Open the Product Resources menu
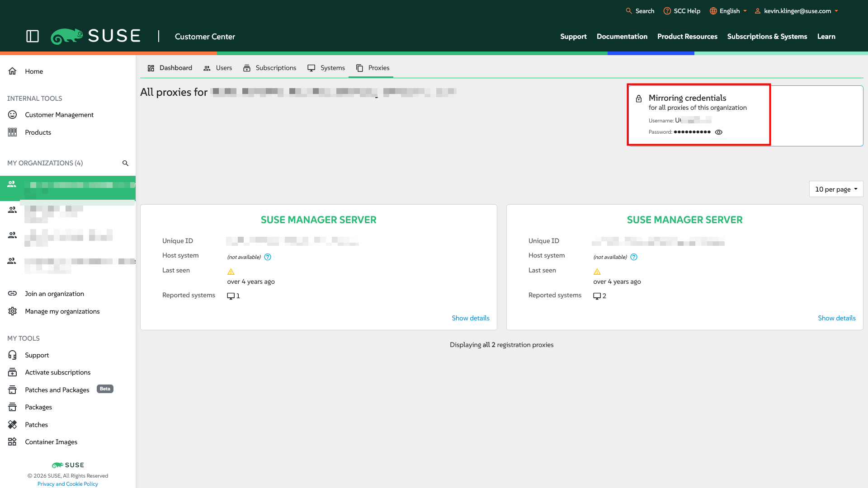 [687, 37]
